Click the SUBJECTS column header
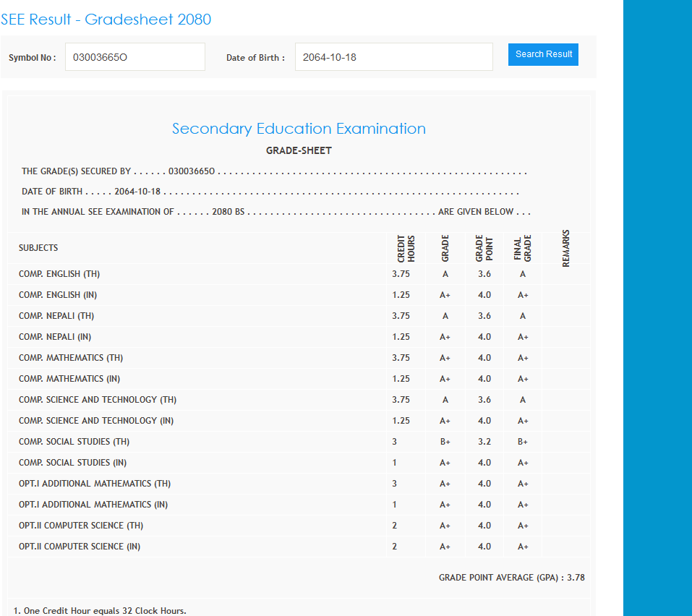This screenshot has height=616, width=692. [38, 248]
